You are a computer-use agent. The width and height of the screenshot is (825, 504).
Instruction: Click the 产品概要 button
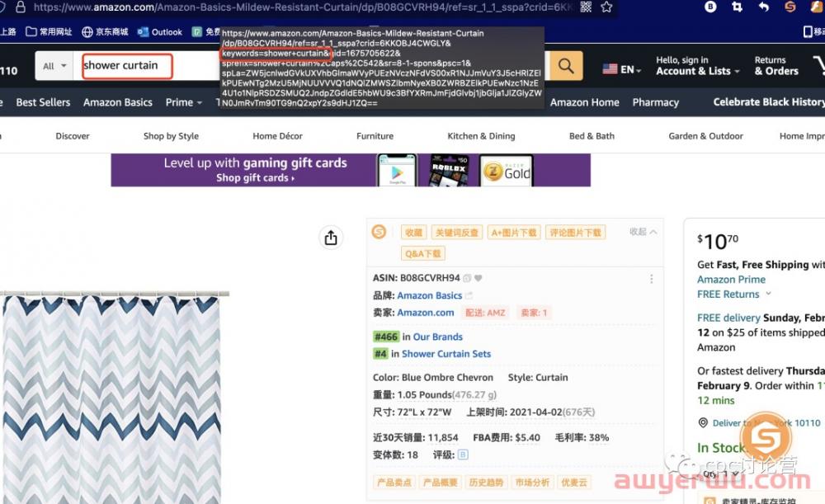(441, 482)
